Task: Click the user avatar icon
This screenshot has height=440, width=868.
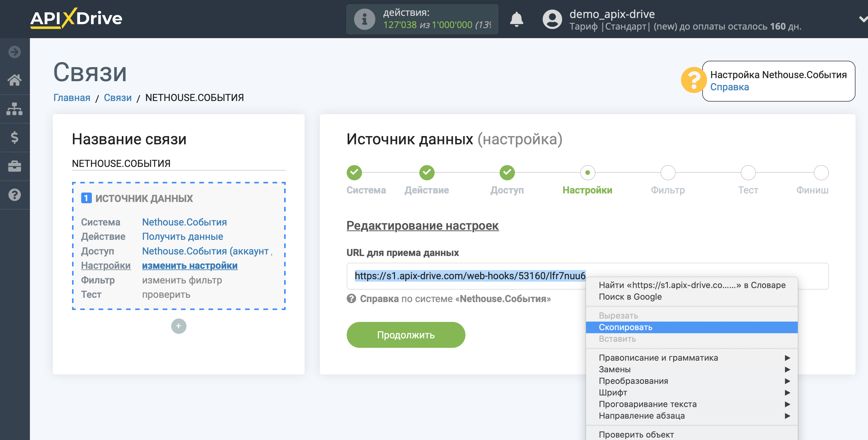Action: pos(552,19)
